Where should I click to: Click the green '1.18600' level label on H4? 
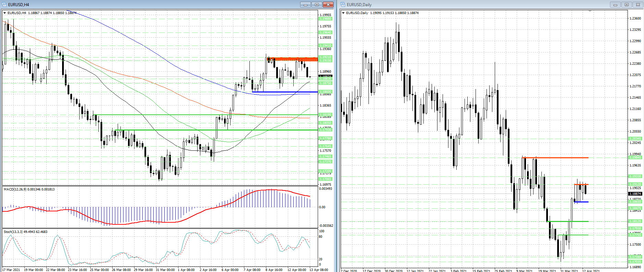tap(326, 92)
